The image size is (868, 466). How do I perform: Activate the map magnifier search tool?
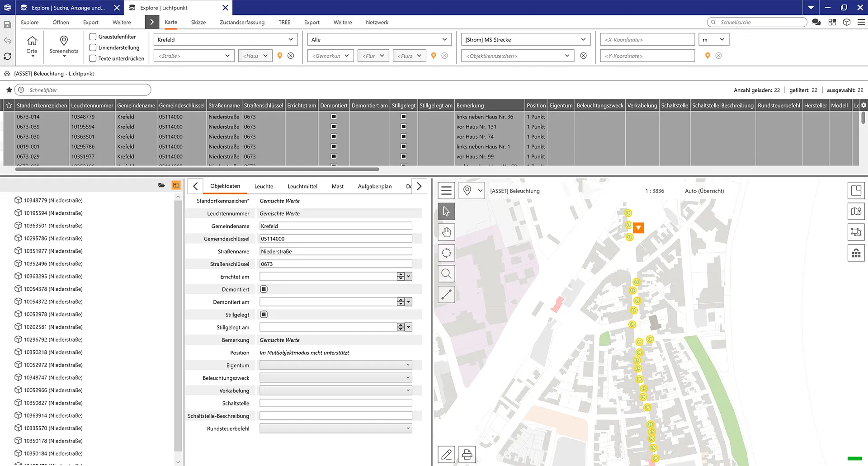pos(446,274)
